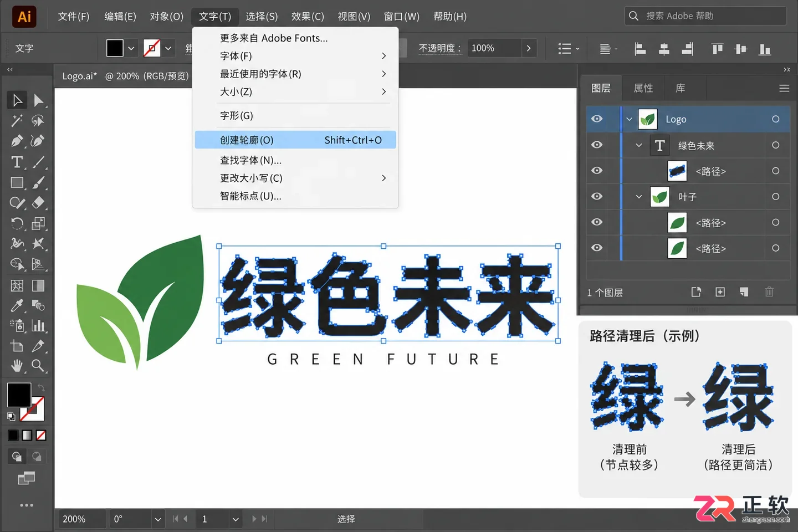Choose the Magic Wand tool
This screenshot has height=532, width=798.
pos(17,121)
